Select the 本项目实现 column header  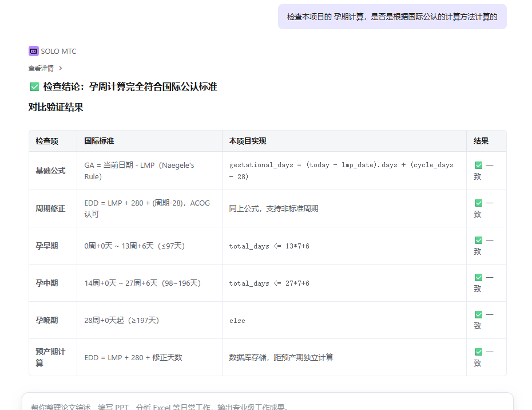(x=248, y=141)
